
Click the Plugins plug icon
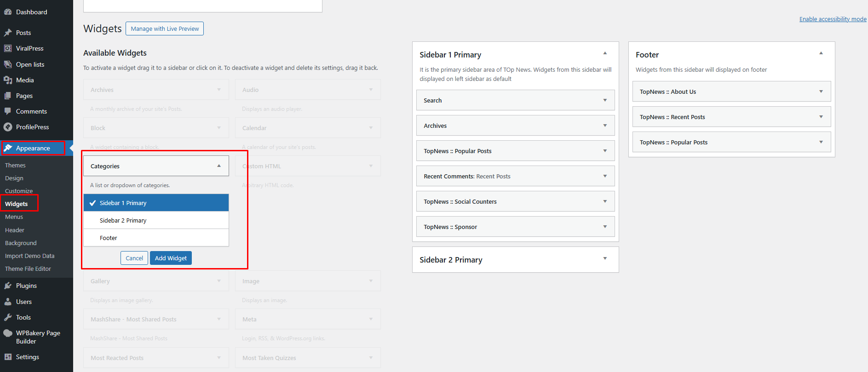(8, 286)
